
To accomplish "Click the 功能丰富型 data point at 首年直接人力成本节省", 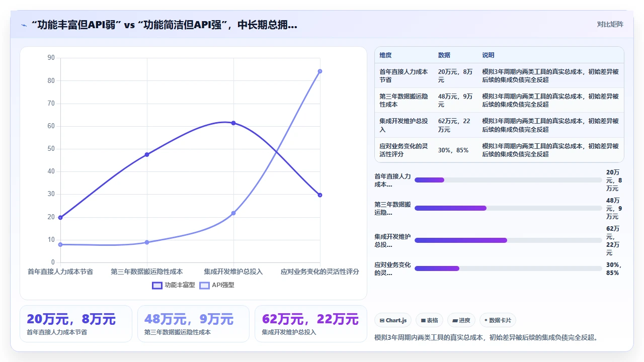I will (x=60, y=218).
